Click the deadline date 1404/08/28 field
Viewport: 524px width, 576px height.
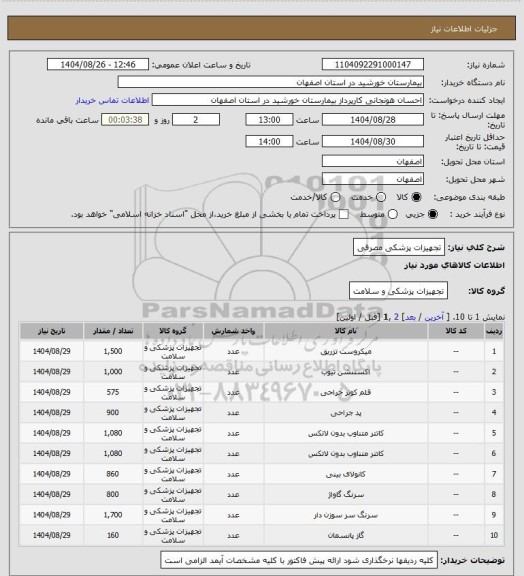click(x=373, y=120)
